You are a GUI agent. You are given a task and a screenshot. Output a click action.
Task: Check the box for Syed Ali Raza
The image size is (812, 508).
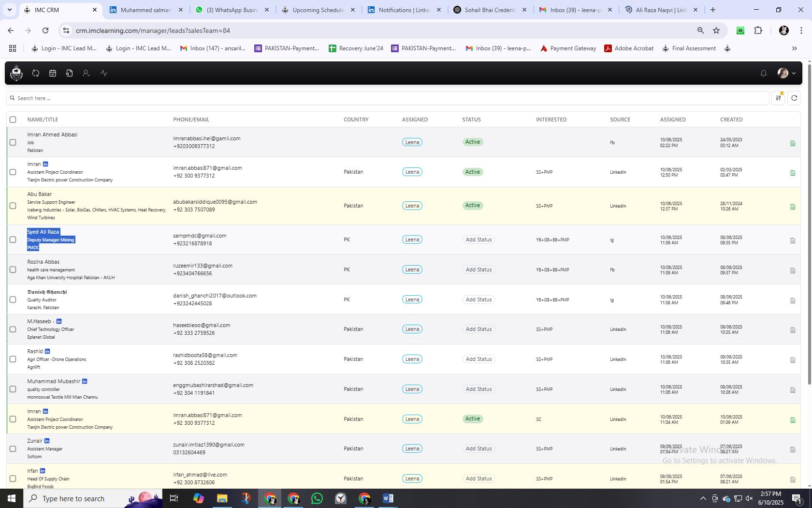(13, 239)
